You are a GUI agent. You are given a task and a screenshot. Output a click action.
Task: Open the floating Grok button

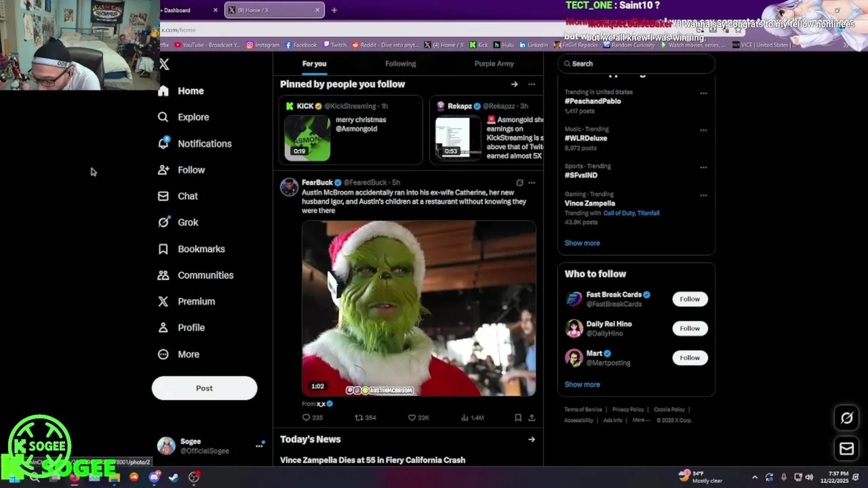846,418
